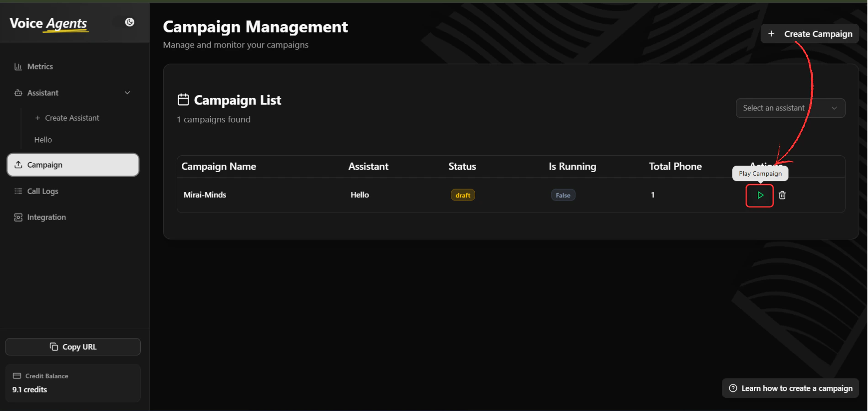
Task: Open the Select an assistant dropdown
Action: click(790, 108)
